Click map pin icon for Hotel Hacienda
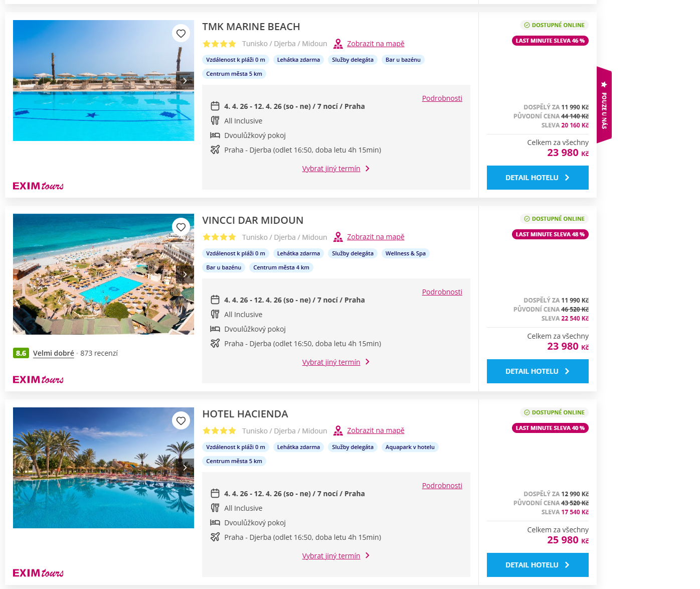This screenshot has height=589, width=700. pos(338,431)
